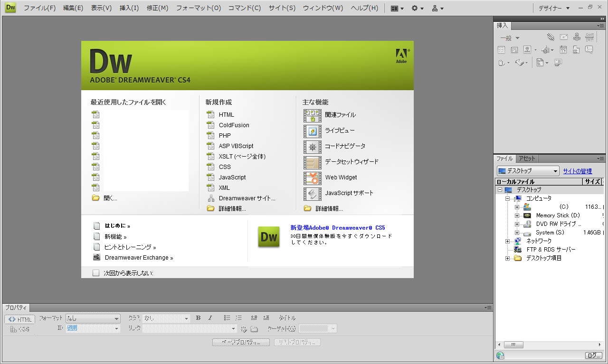Create a new HTML document
608x364 pixels.
(x=226, y=115)
